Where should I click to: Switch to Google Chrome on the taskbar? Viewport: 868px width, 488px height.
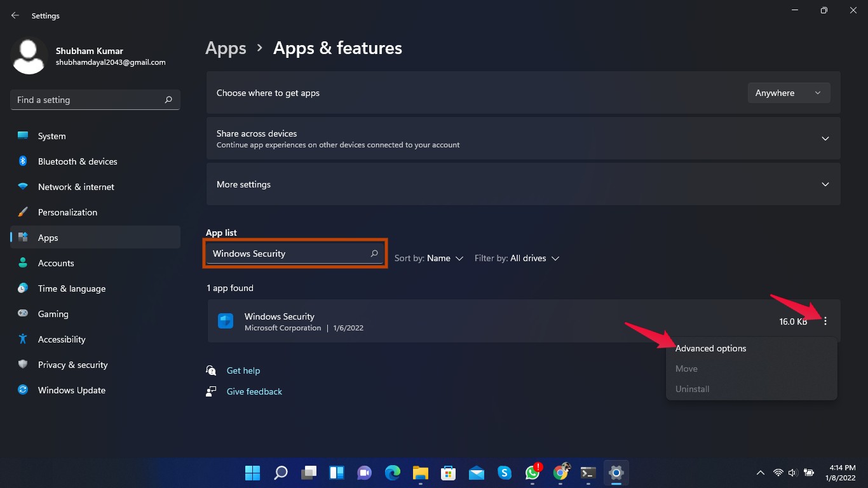pos(560,473)
